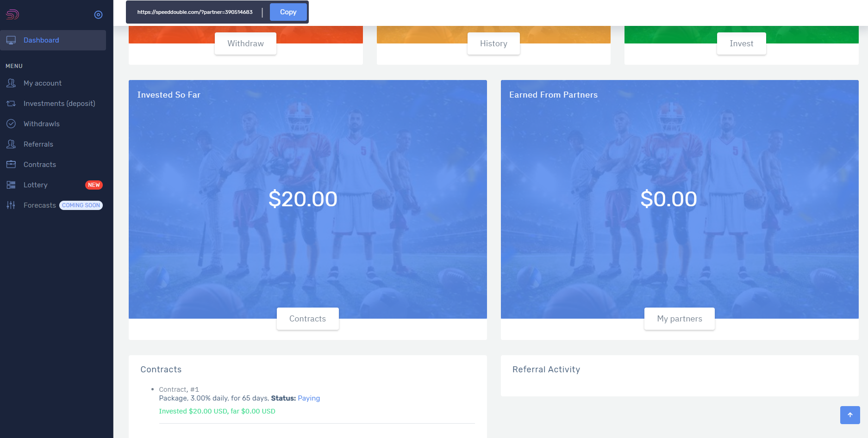
Task: Toggle the sidebar collapse circle icon
Action: click(x=98, y=15)
